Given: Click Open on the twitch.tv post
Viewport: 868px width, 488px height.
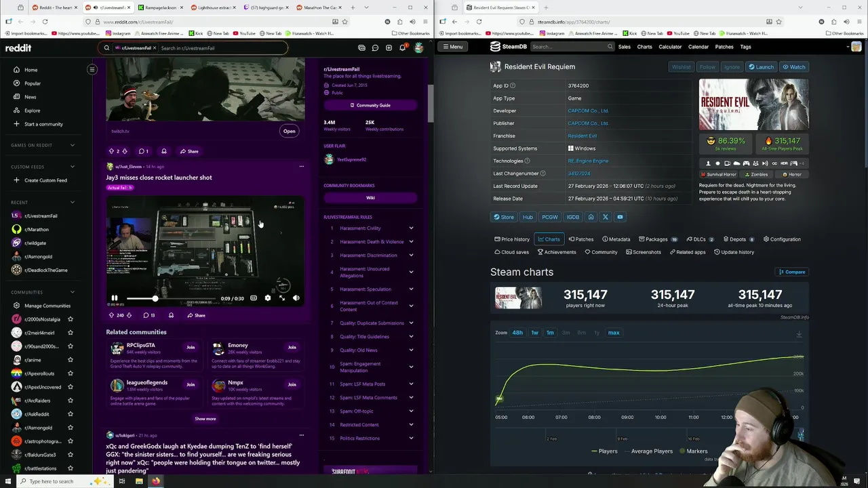Looking at the screenshot, I should [290, 131].
